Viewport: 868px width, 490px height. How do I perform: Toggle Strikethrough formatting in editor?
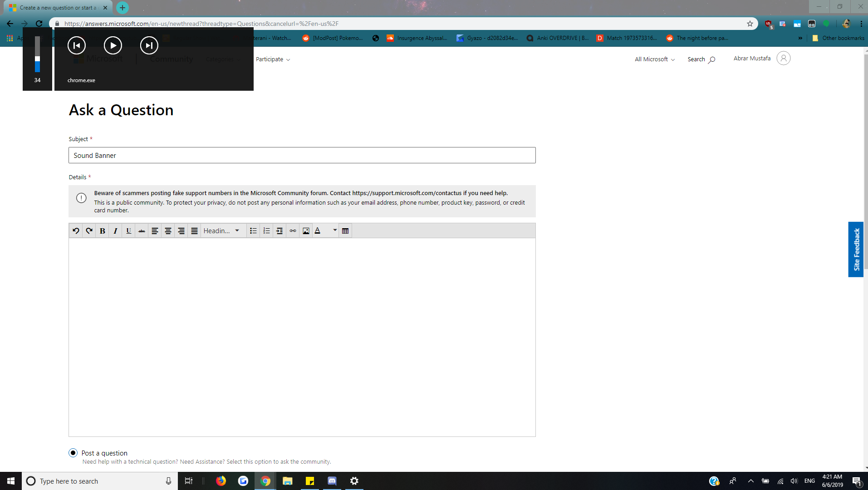142,230
